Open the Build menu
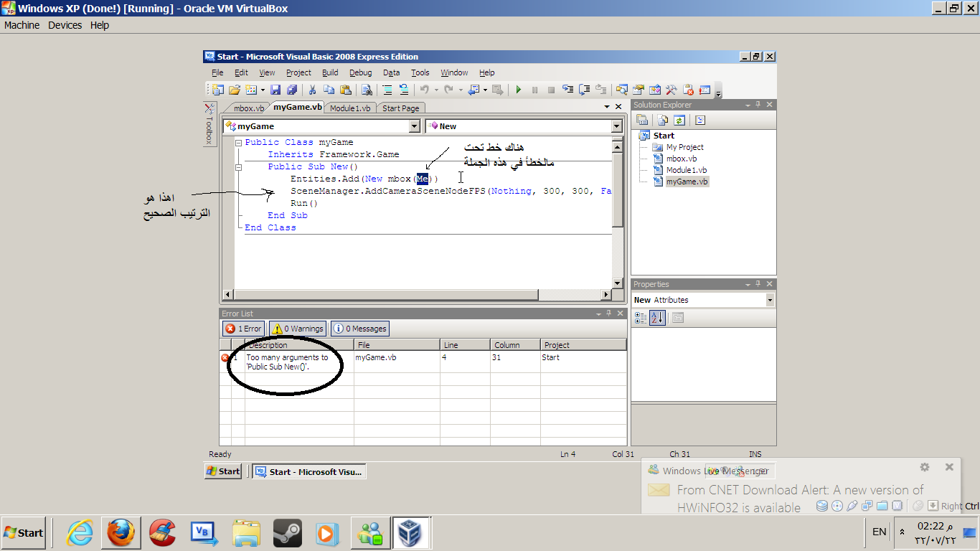The image size is (980, 551). [330, 72]
